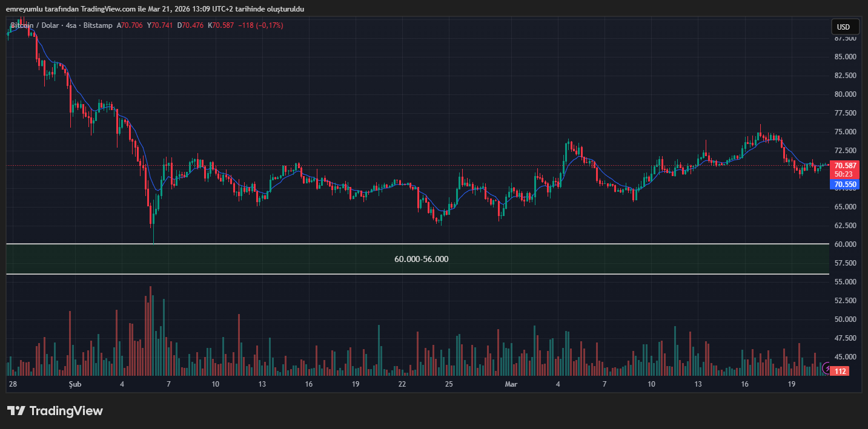
Task: Open the USD currency selector
Action: (x=844, y=27)
